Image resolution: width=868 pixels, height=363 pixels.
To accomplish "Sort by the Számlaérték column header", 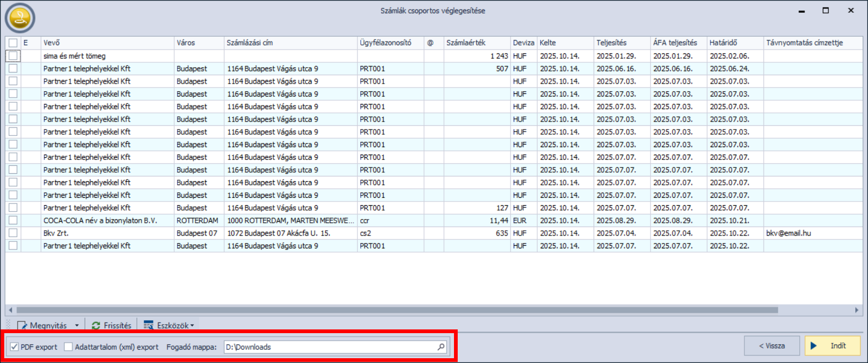I will click(466, 43).
